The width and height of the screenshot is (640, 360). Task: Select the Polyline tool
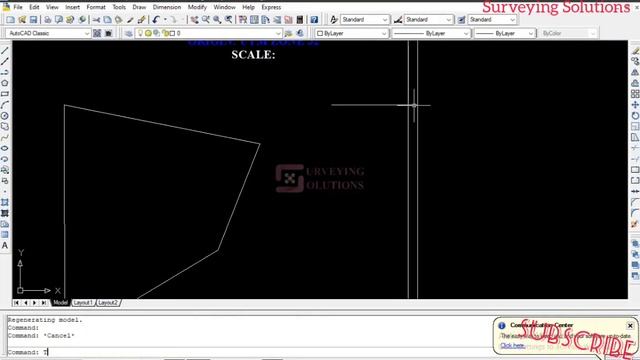coord(5,72)
